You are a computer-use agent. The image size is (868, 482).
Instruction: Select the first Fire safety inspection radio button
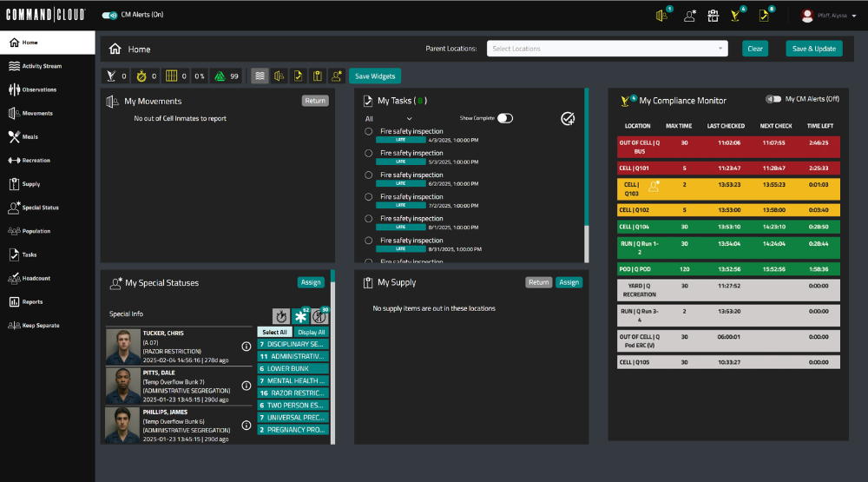pos(369,131)
